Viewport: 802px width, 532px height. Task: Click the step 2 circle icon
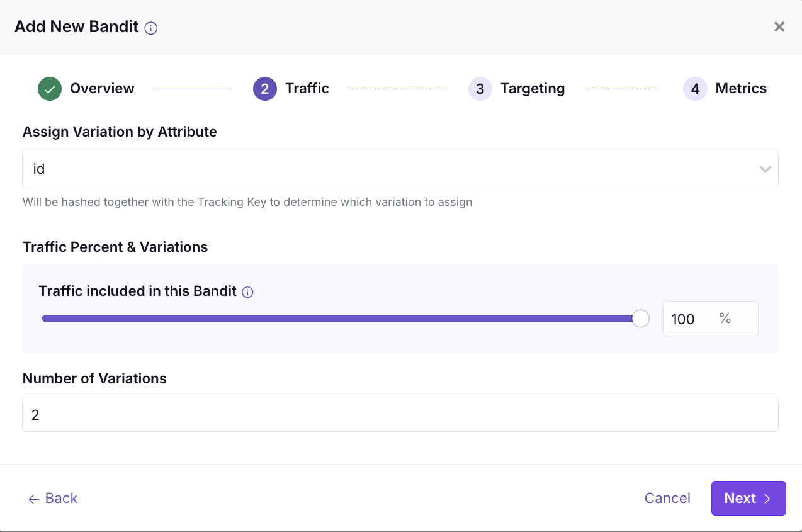pos(265,89)
